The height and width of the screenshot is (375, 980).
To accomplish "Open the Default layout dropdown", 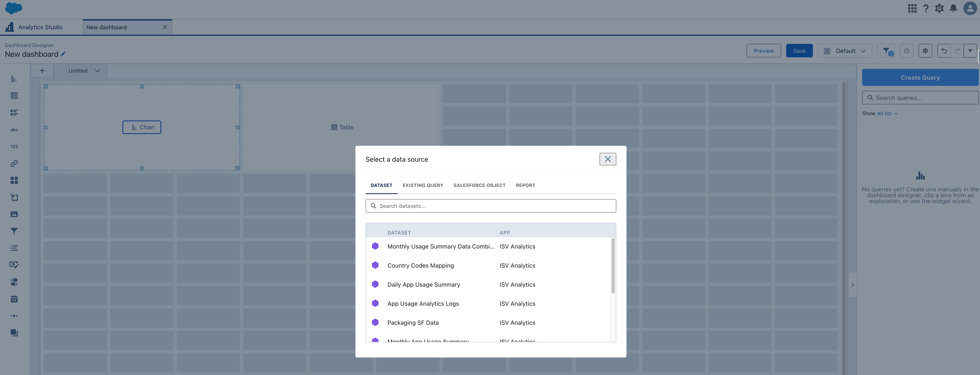I will tap(845, 51).
